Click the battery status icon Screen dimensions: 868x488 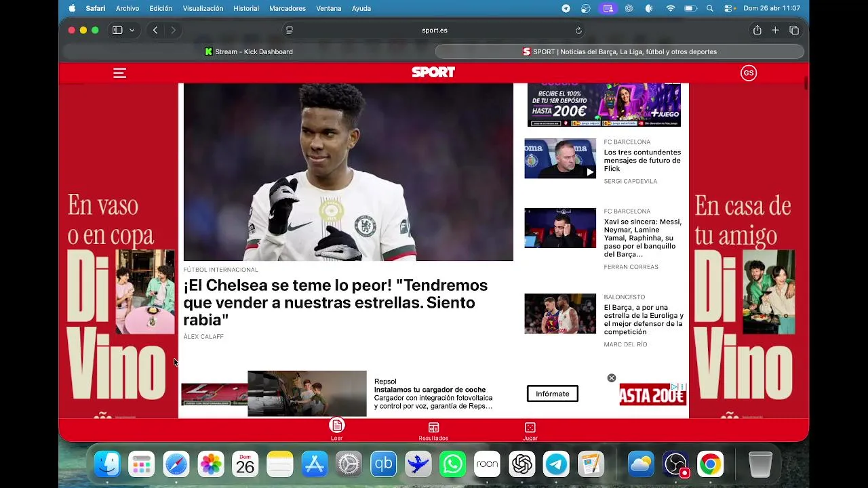[x=690, y=8]
